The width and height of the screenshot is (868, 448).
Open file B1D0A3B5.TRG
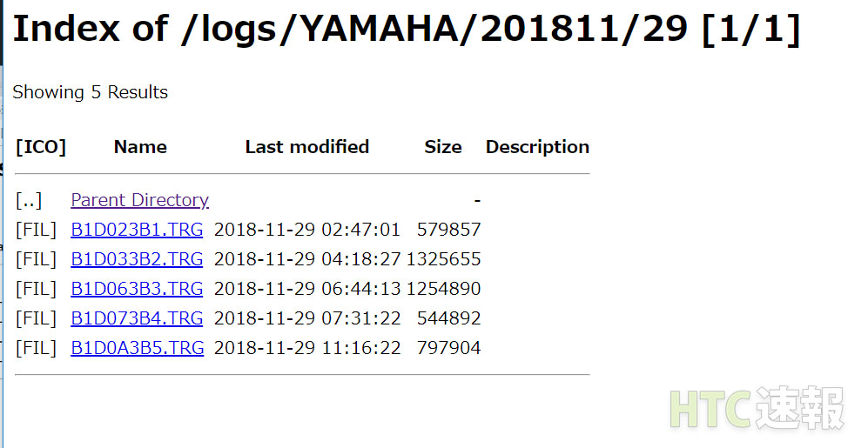[138, 348]
